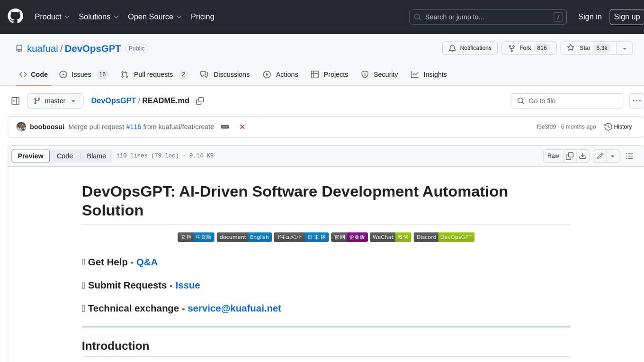Click the Issues count 16 badge

[x=102, y=74]
